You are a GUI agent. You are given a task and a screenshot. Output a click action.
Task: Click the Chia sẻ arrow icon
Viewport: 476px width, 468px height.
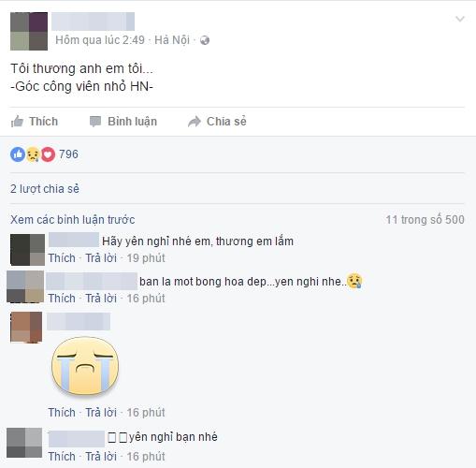(x=195, y=122)
